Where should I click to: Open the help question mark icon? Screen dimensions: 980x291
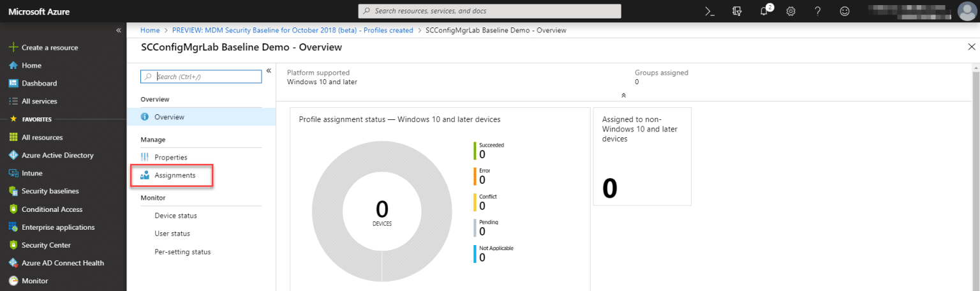pyautogui.click(x=818, y=11)
